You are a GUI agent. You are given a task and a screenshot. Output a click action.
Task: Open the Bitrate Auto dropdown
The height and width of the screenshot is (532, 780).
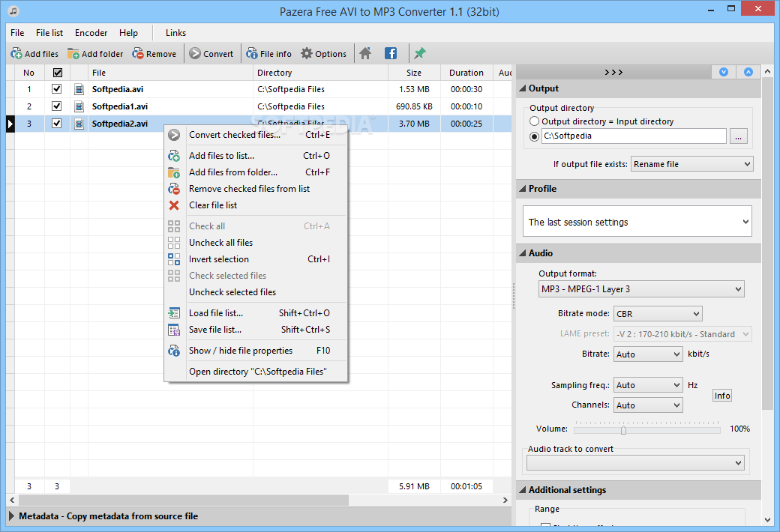[x=648, y=354]
